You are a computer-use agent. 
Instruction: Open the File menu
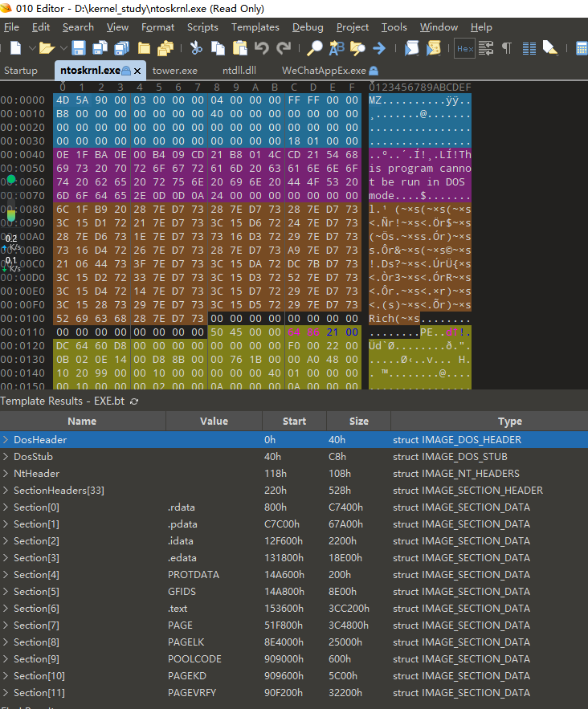[x=11, y=27]
